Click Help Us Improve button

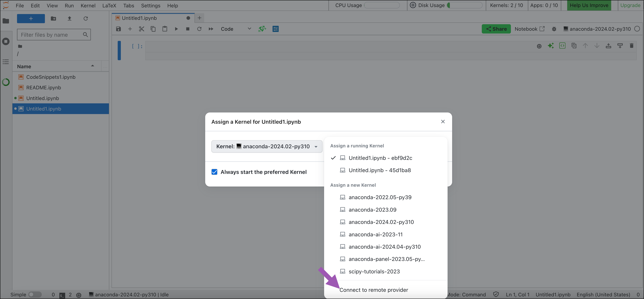[x=589, y=5]
